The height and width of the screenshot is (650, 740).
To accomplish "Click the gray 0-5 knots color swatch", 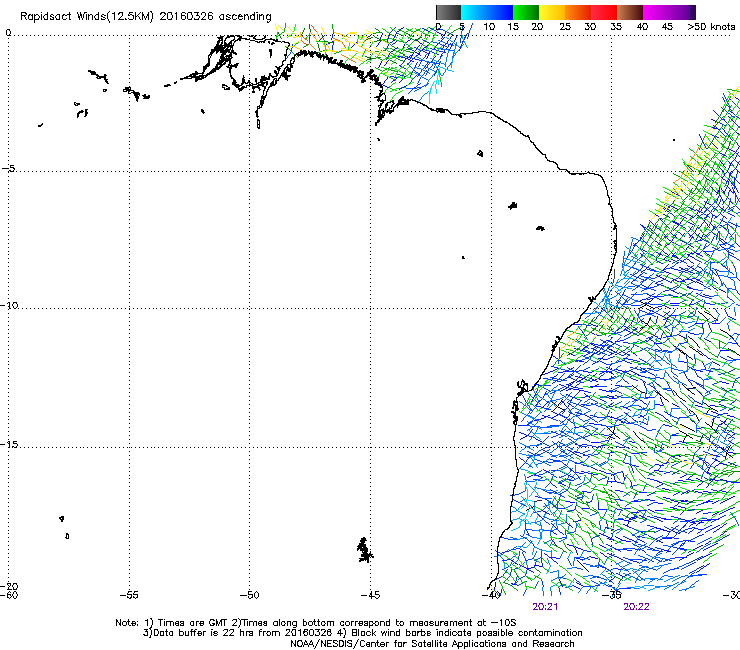I will click(448, 12).
